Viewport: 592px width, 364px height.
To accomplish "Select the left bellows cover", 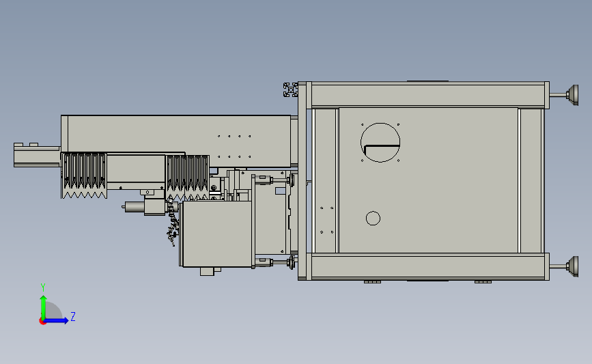I will point(84,176).
